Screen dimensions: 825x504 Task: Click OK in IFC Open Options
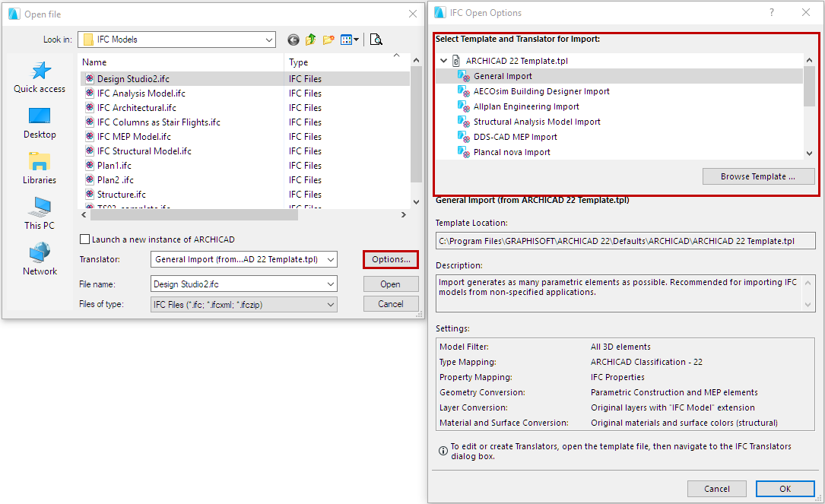pos(785,489)
